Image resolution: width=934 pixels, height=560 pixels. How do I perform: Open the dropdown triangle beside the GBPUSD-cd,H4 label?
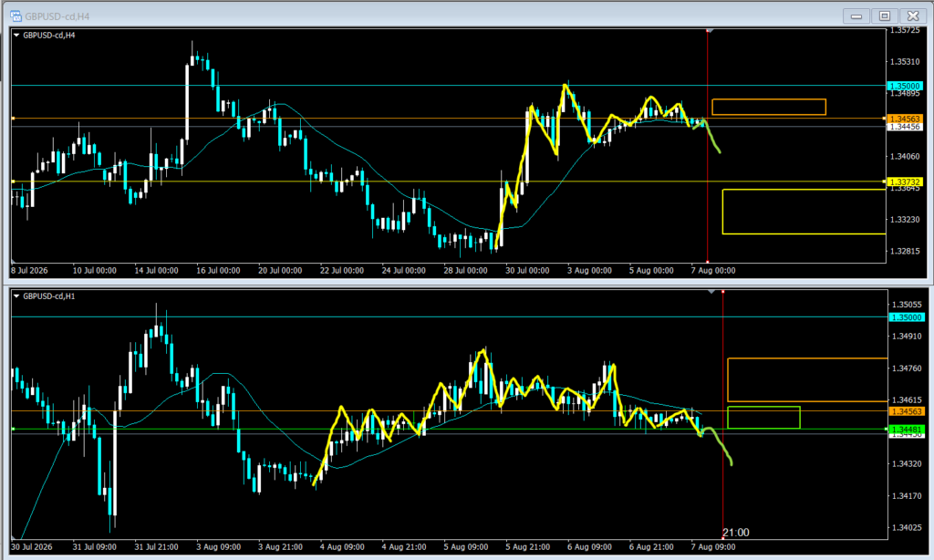(x=16, y=36)
